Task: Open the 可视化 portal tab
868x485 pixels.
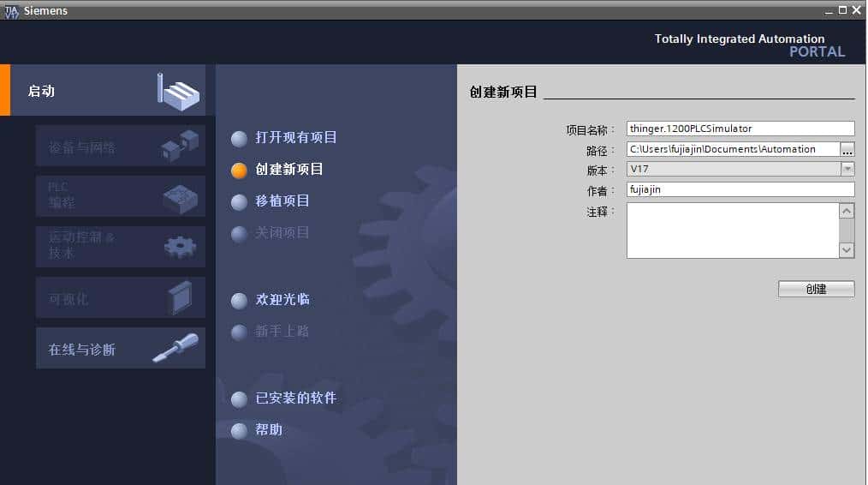Action: 121,297
